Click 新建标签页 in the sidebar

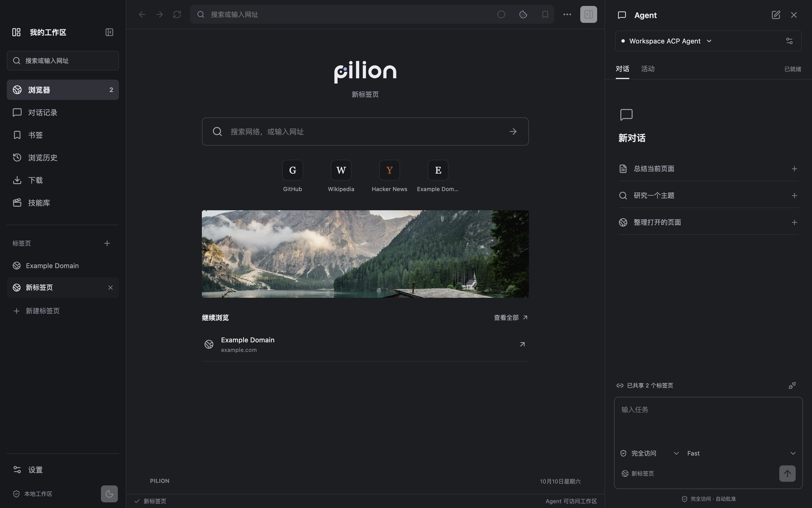point(63,311)
